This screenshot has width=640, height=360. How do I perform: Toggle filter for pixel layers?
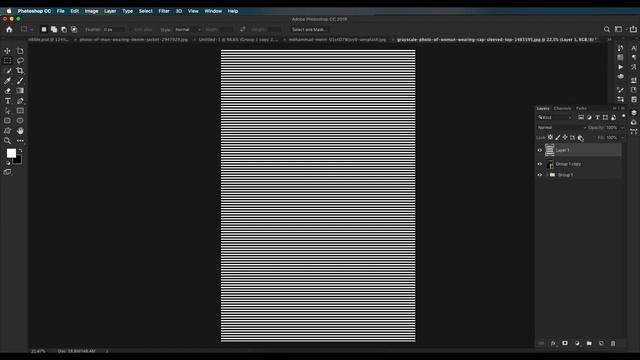pyautogui.click(x=581, y=118)
